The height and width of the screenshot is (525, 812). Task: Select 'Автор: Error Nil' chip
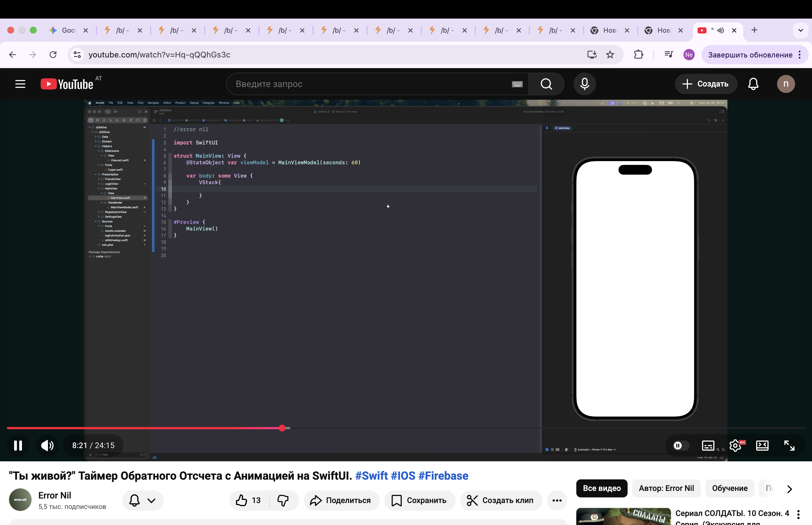[x=666, y=488]
